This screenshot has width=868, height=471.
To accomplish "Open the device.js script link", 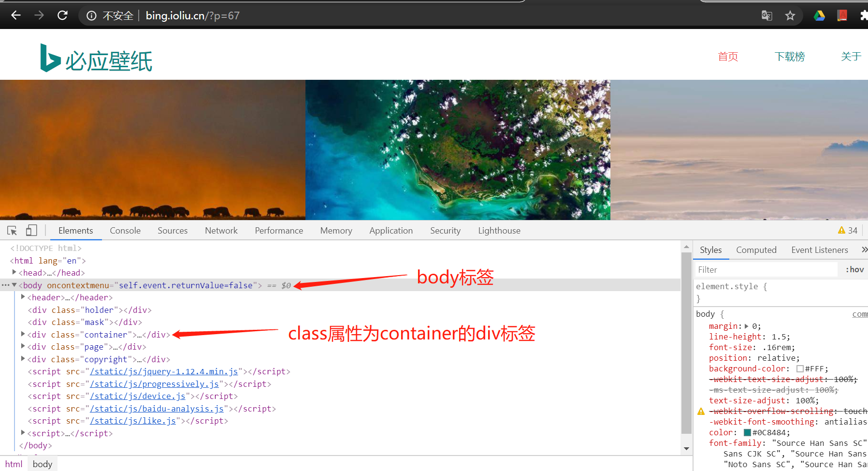I will click(138, 396).
